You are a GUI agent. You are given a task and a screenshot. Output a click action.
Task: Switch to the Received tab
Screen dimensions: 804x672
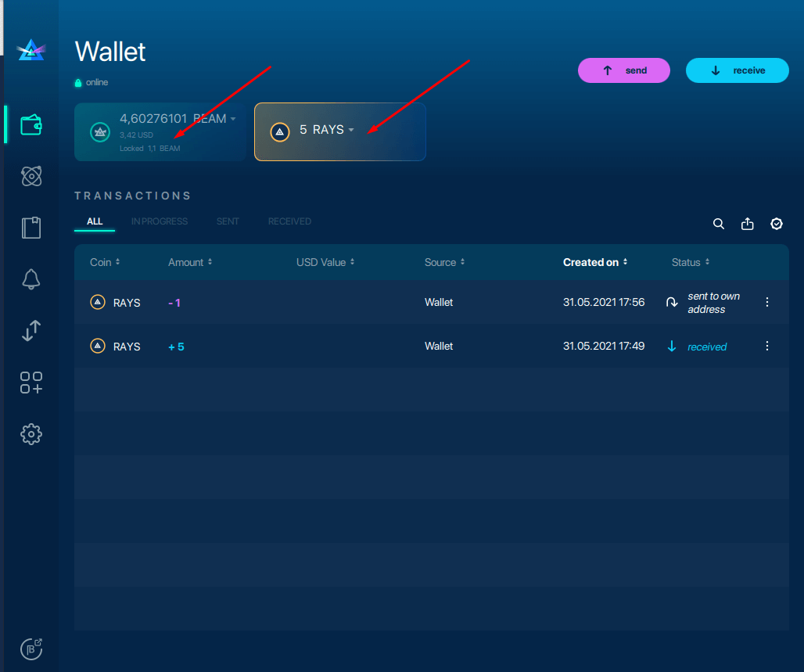point(289,221)
